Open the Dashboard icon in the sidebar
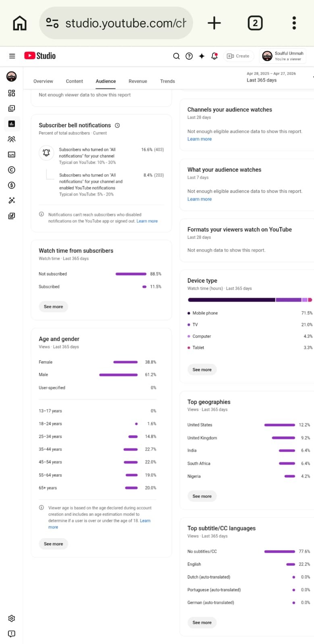Screen dimensions: 314x644 click(12, 93)
